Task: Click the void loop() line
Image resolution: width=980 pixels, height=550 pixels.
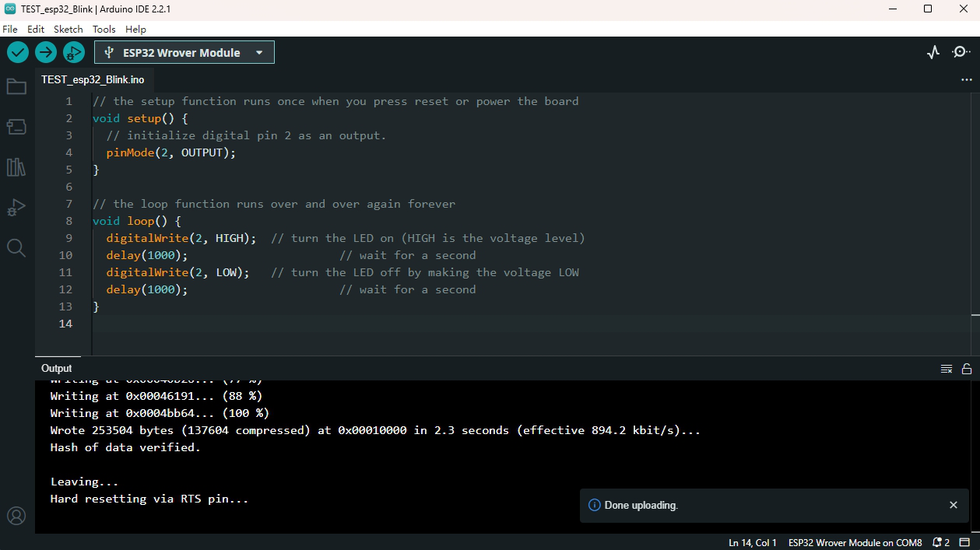Action: [137, 221]
